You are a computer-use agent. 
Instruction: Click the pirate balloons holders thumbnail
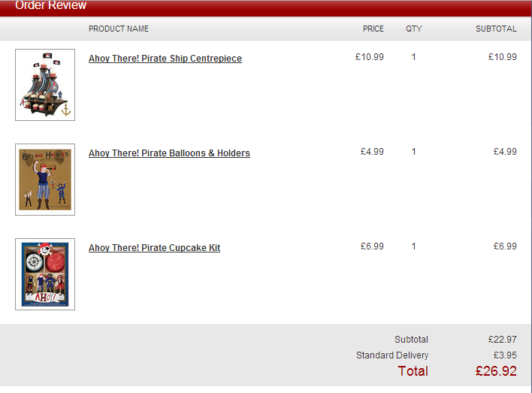click(45, 180)
